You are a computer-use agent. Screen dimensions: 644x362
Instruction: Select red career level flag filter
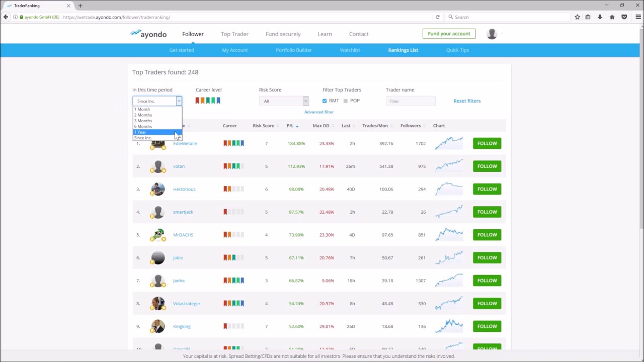[197, 101]
